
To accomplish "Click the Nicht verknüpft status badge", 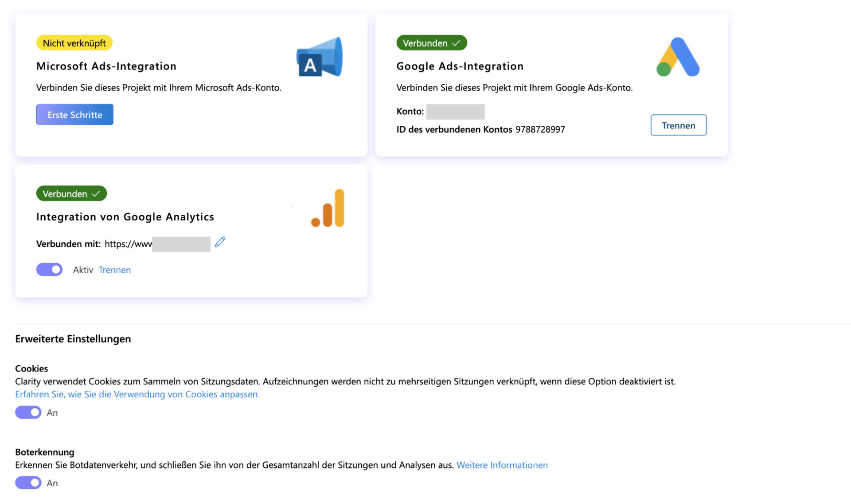I will point(74,43).
